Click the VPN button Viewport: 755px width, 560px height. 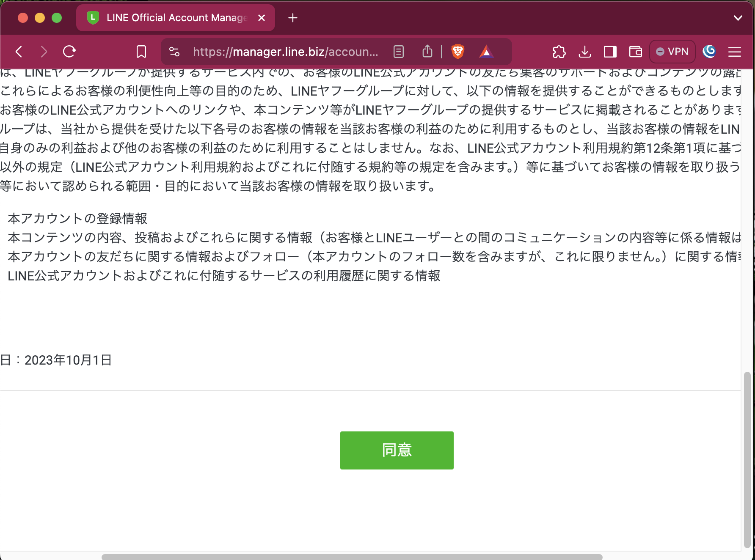672,52
